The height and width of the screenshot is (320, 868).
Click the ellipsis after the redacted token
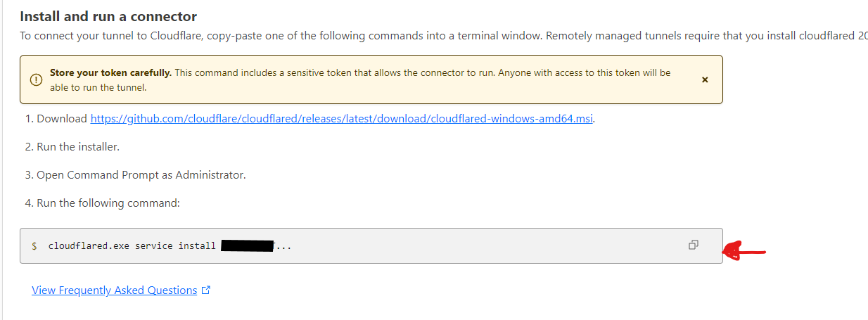(x=283, y=247)
